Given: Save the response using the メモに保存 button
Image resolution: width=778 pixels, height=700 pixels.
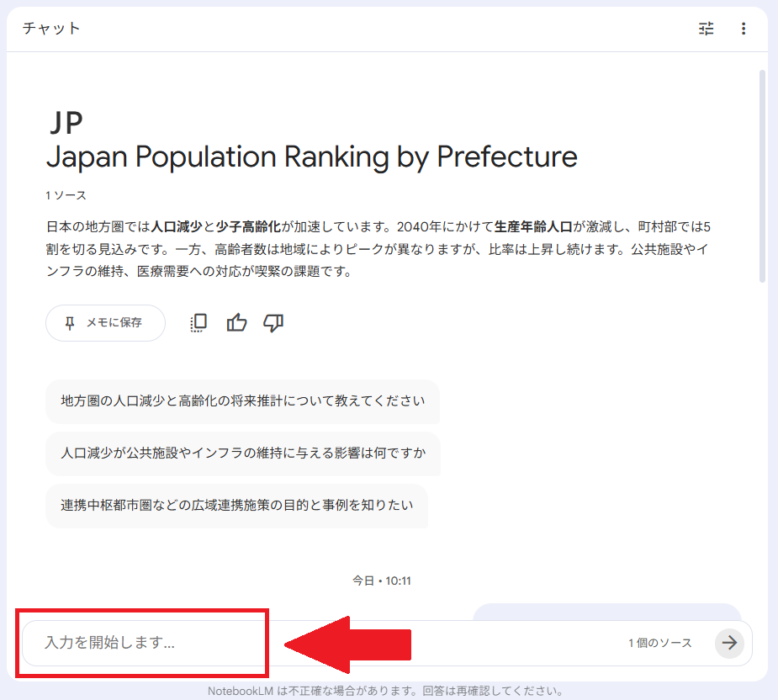Looking at the screenshot, I should coord(105,322).
